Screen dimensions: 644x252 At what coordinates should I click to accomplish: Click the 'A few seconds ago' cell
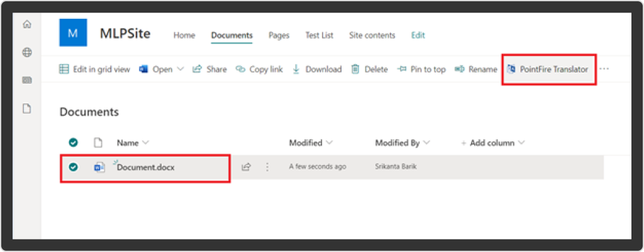point(318,167)
